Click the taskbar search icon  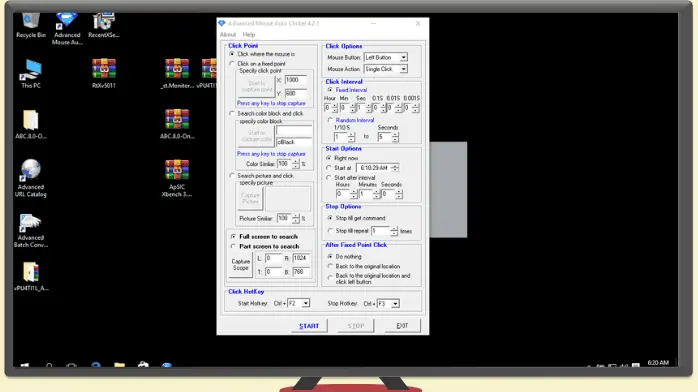(49, 366)
